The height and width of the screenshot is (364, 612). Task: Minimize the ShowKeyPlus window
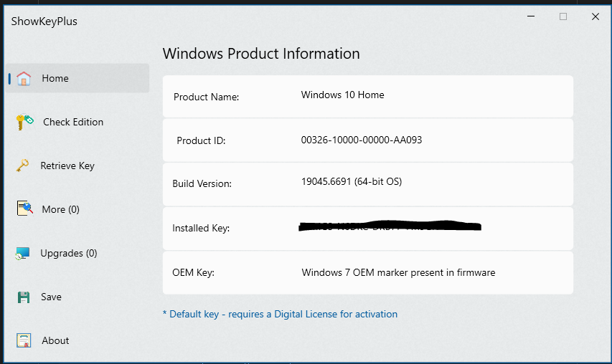531,16
